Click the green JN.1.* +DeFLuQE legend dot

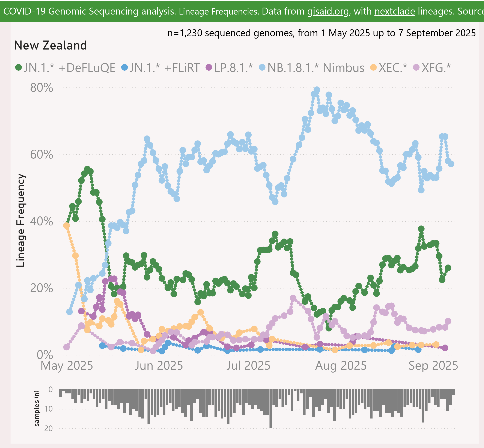coord(18,67)
